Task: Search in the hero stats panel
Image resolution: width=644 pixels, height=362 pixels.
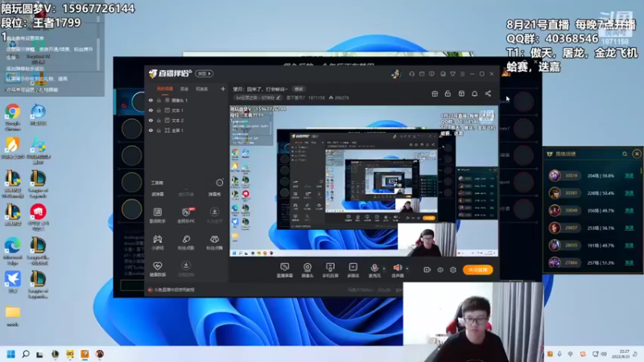Action: click(x=625, y=154)
